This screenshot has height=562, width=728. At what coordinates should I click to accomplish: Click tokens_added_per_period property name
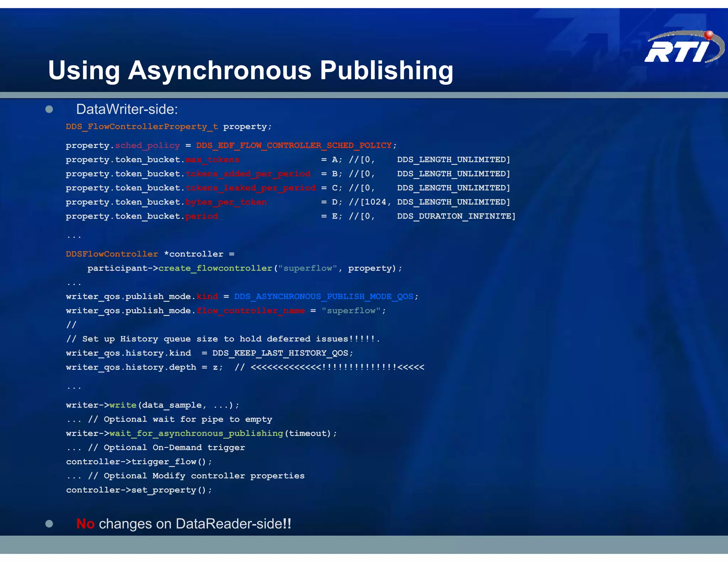coord(248,174)
